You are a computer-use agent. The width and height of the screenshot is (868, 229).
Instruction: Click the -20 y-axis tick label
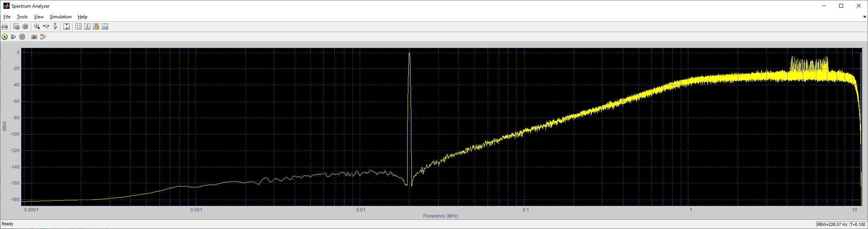[16, 68]
